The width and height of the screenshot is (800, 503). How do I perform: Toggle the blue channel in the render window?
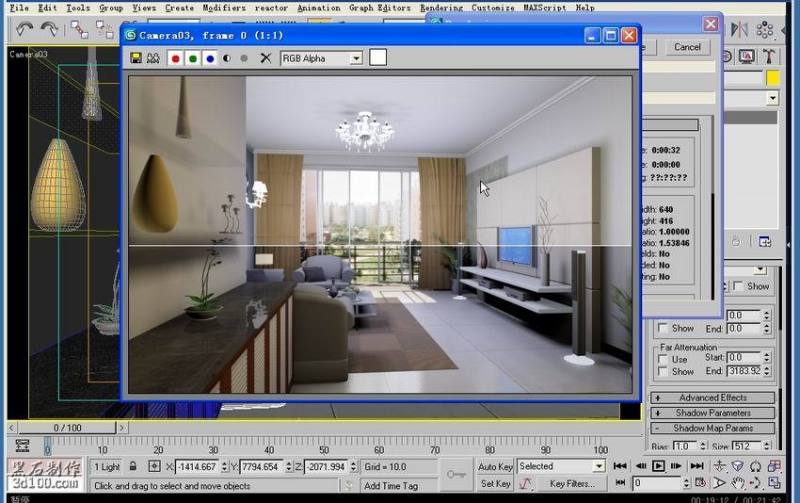coord(210,59)
